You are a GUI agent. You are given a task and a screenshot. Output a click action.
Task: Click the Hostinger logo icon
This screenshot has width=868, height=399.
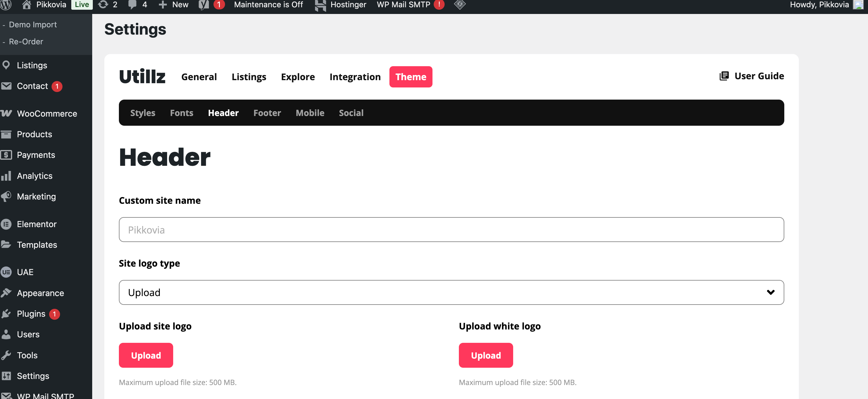click(x=320, y=5)
